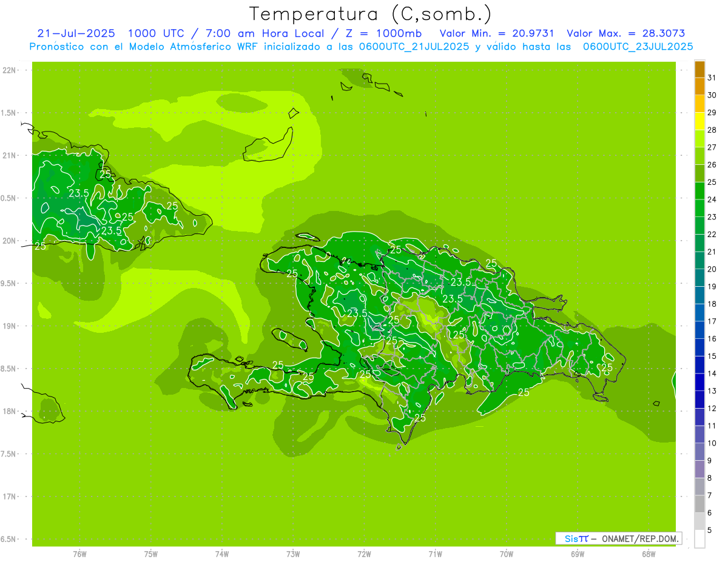Click the "22N" latitude axis label
The image size is (728, 562).
[10, 70]
